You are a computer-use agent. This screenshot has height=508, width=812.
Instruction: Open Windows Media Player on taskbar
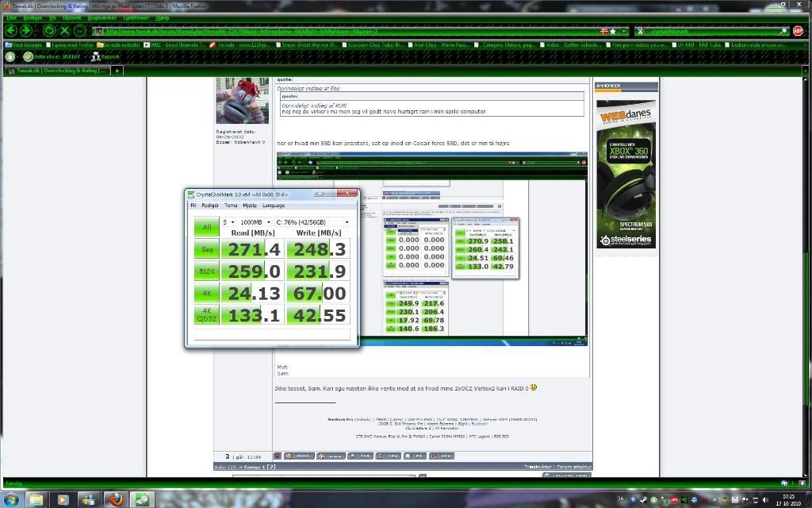[x=63, y=500]
